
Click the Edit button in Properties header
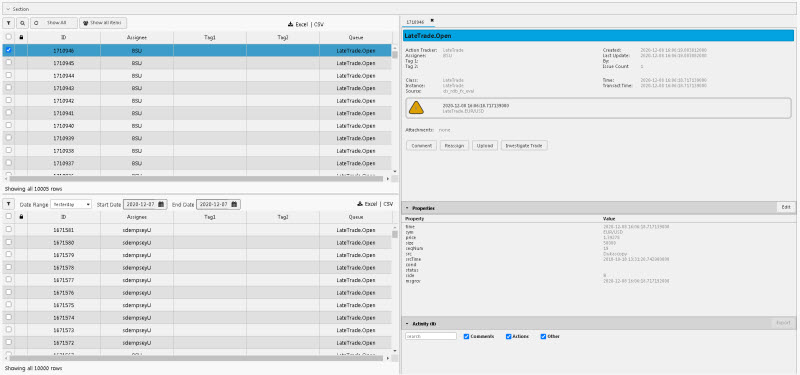(786, 207)
